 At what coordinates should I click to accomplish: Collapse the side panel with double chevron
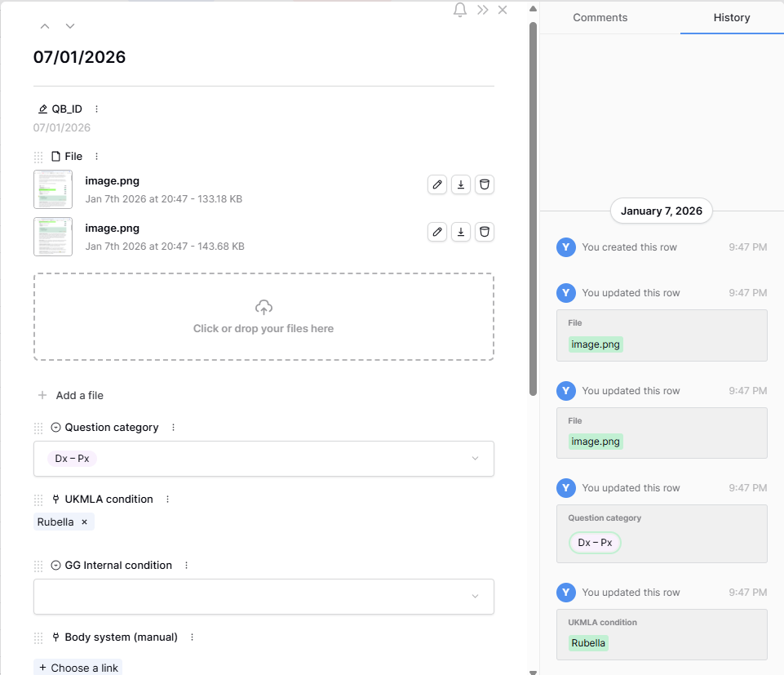[483, 10]
